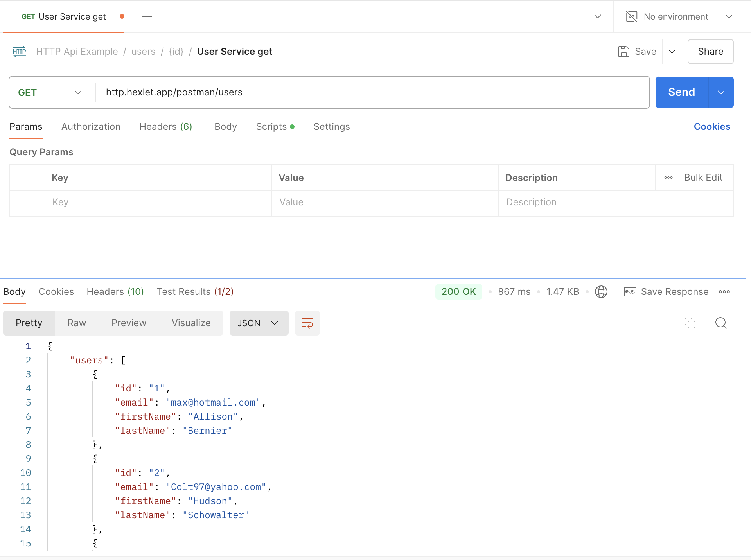Open new tab with plus icon
Viewport: 751px width, 560px height.
(x=147, y=16)
